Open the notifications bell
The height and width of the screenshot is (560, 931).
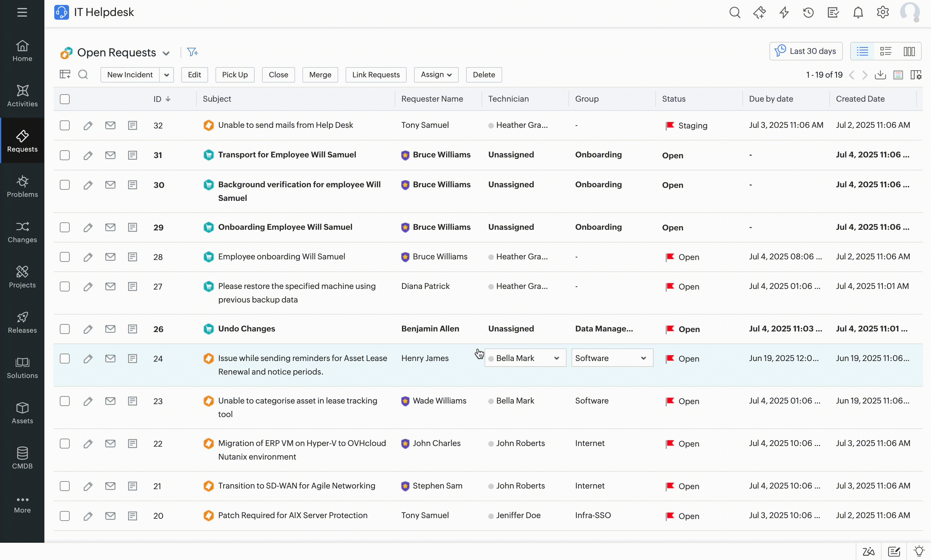tap(858, 12)
